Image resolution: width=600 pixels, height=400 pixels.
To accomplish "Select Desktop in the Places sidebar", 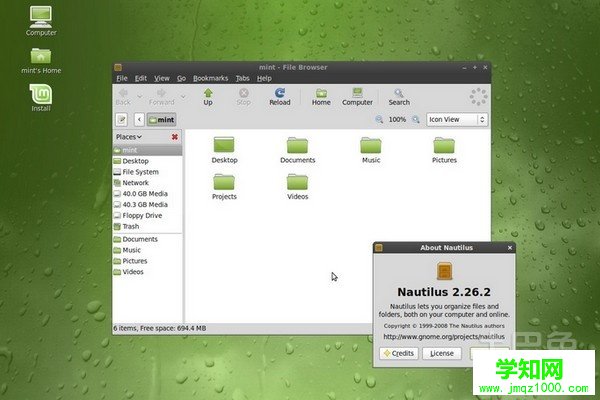I will (x=147, y=161).
